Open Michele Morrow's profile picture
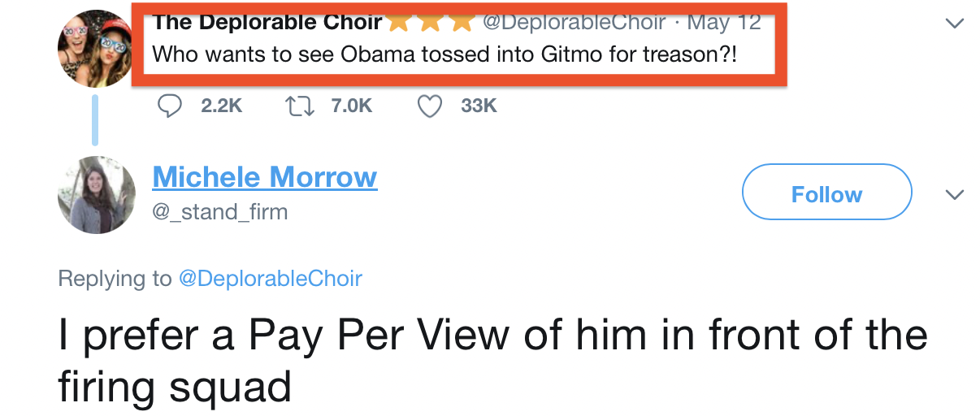Screen dimensions: 980x416 97,195
